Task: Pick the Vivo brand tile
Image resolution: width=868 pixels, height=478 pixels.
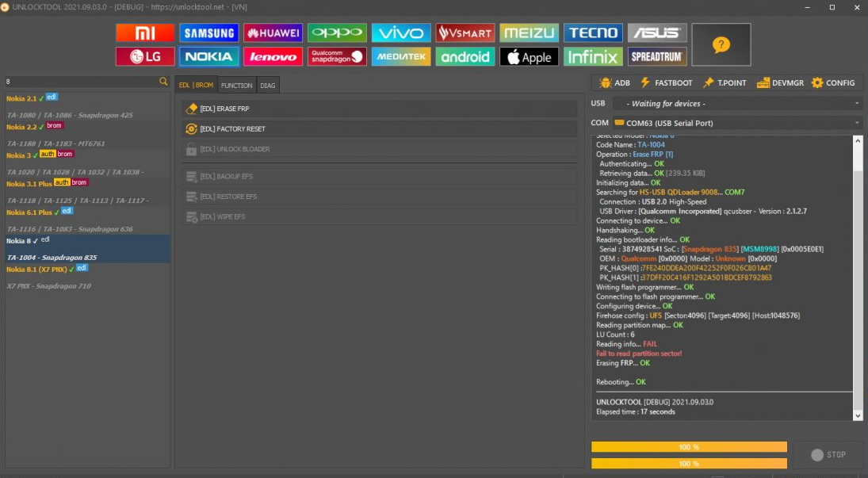Action: (401, 33)
